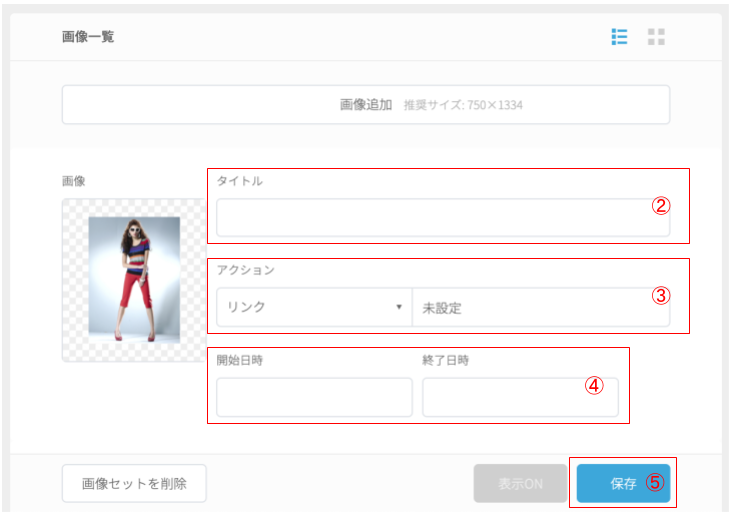The height and width of the screenshot is (515, 732).
Task: Click the 画像セットを削除 button
Action: click(x=134, y=483)
